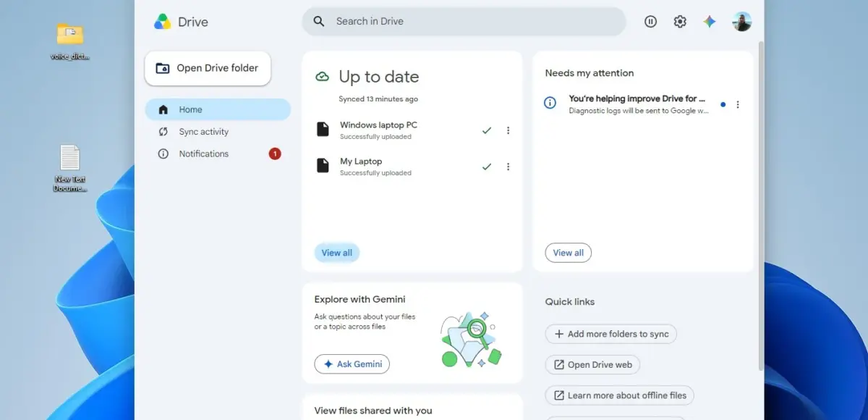Select New Text Document desktop file
Viewport: 868px width, 420px height.
click(70, 168)
